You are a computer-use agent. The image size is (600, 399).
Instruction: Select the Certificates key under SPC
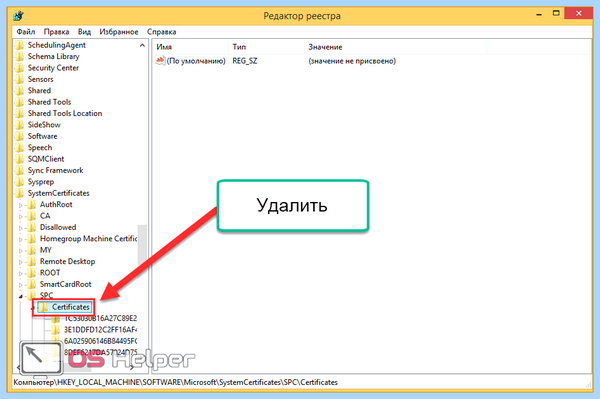(x=71, y=307)
